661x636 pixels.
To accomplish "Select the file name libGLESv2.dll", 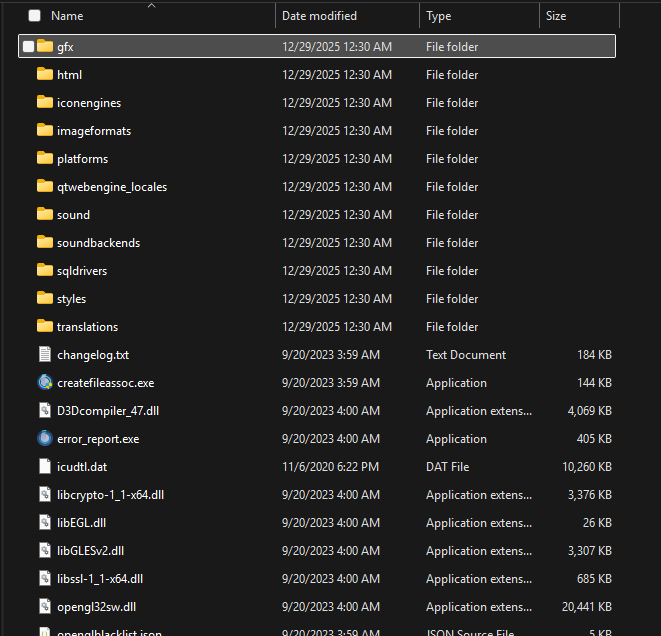I will pyautogui.click(x=91, y=551).
